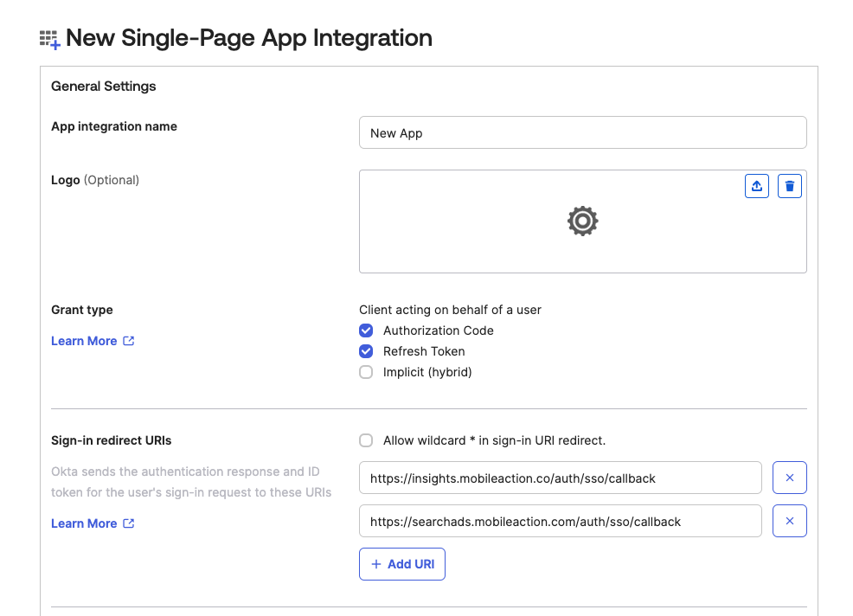Click the trash icon to delete the logo

(x=789, y=185)
